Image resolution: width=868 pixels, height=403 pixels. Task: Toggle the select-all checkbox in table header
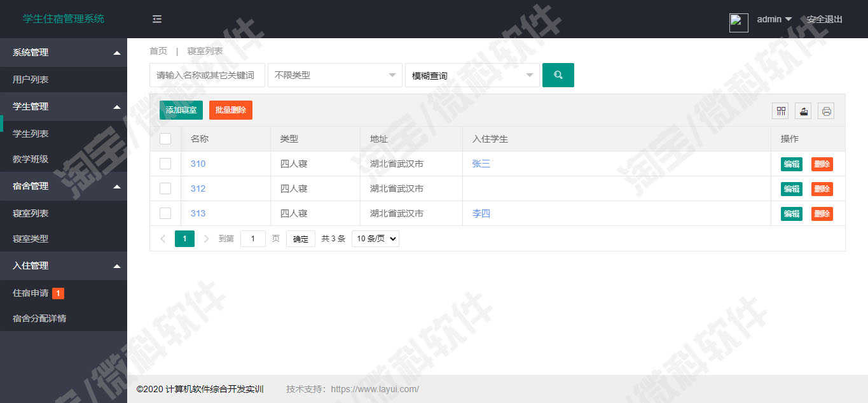click(165, 139)
